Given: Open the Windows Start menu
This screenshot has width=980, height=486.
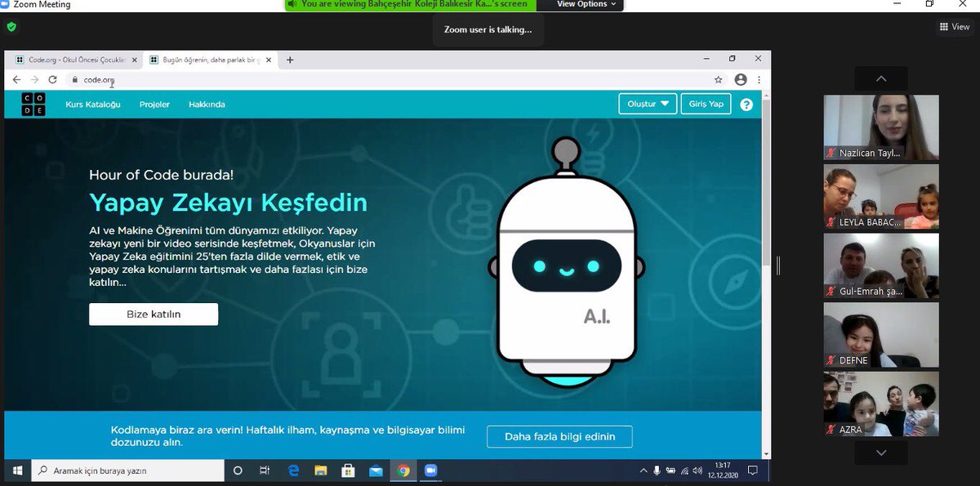Looking at the screenshot, I should (17, 470).
